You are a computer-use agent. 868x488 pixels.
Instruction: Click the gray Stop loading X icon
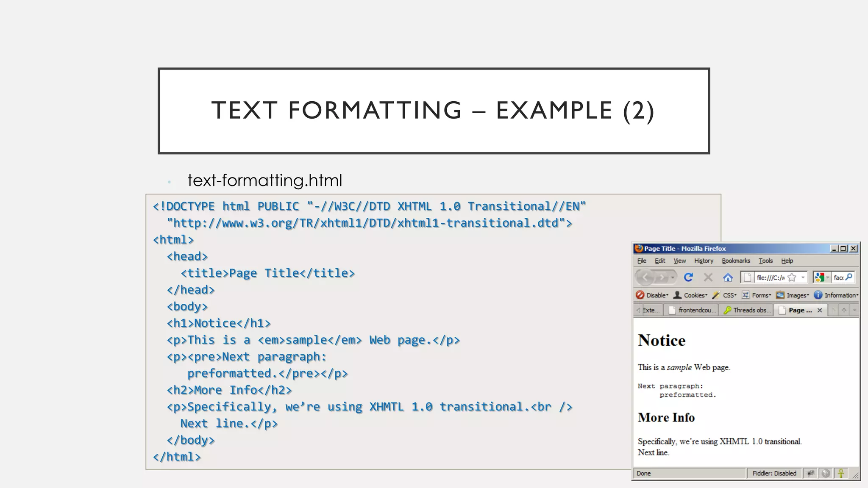tap(708, 277)
